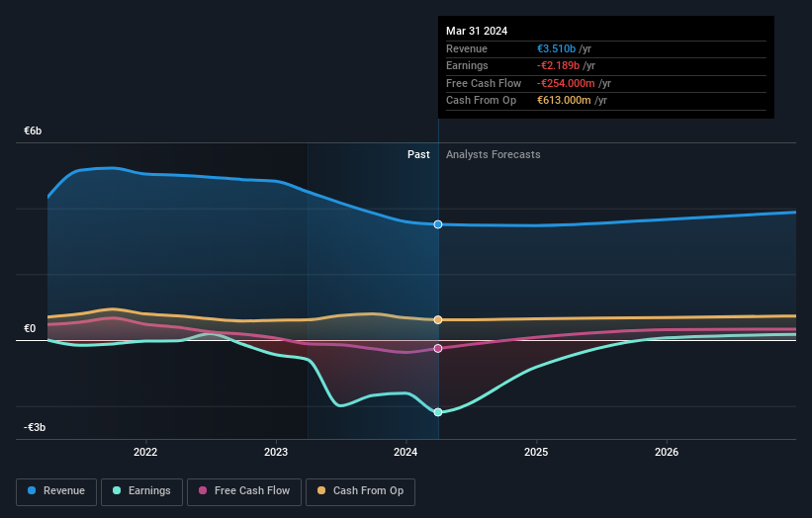
Task: Toggle the Free Cash Flow legend button
Action: point(244,491)
